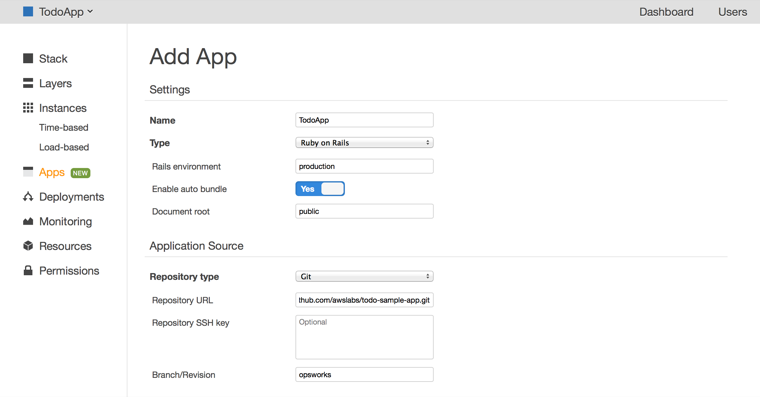760x397 pixels.
Task: Open the Dashboard menu item
Action: [x=666, y=12]
